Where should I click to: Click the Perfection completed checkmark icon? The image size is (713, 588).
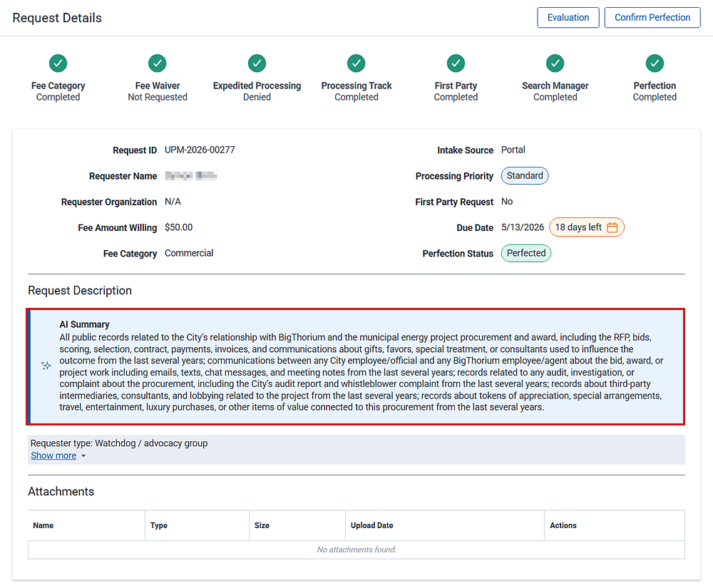click(654, 63)
